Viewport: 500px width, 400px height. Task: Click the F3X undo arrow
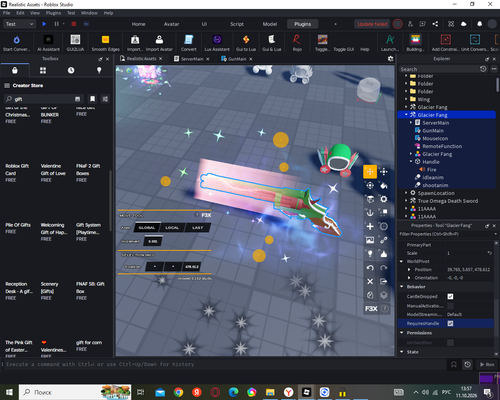370,268
